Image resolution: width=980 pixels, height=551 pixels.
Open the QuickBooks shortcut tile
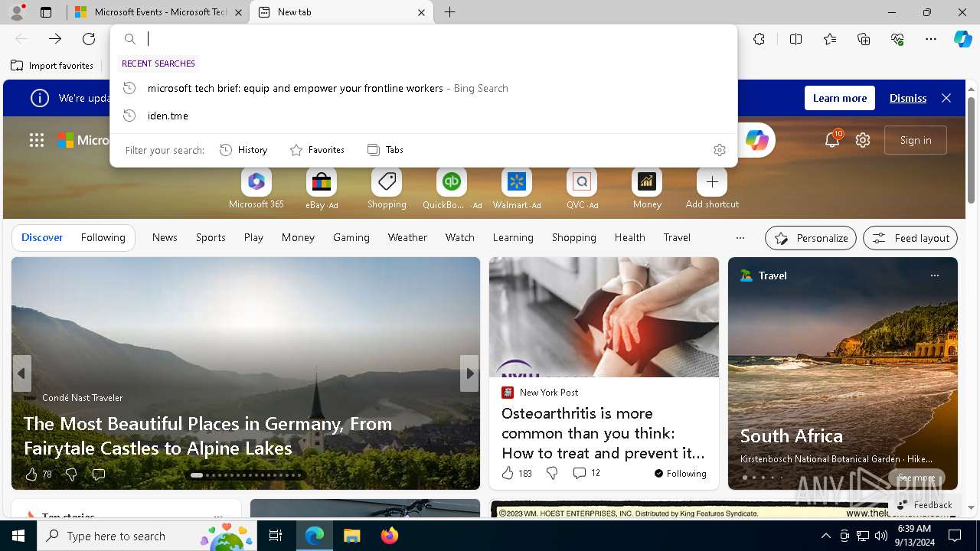point(452,188)
